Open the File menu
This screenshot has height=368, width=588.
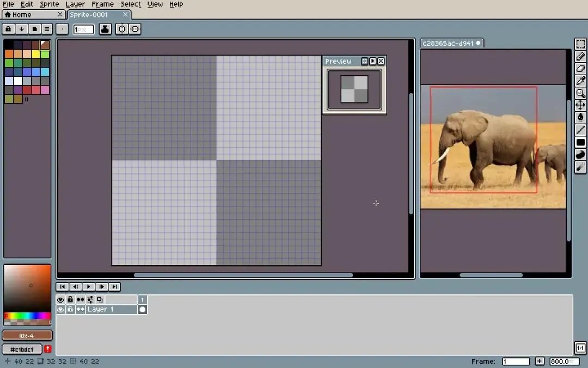[8, 4]
